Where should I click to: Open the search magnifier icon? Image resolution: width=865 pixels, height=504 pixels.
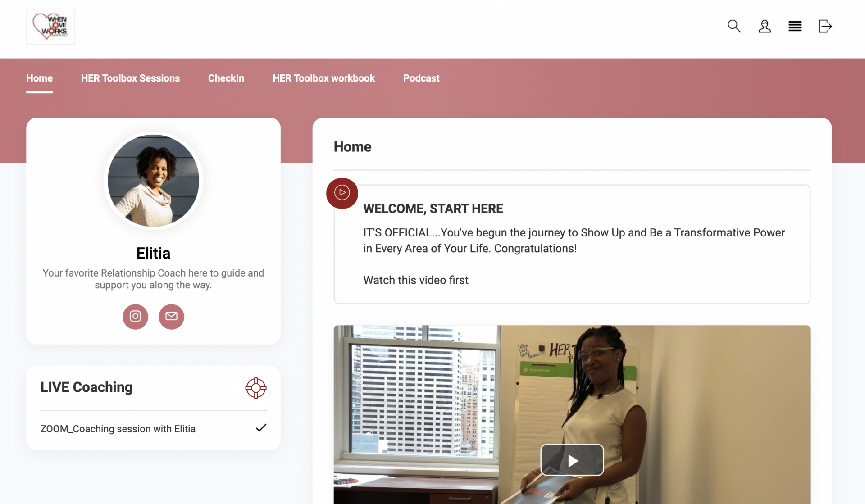click(x=734, y=26)
